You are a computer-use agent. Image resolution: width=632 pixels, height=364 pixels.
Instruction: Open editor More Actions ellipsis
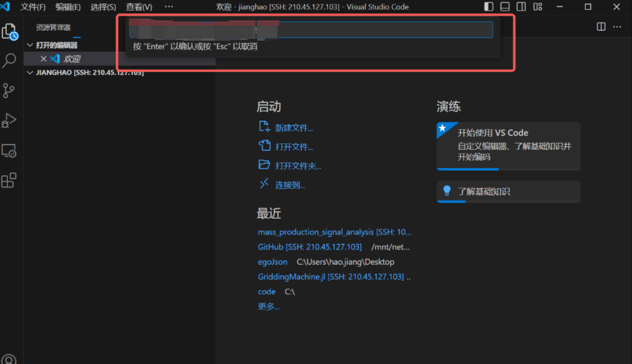(617, 26)
